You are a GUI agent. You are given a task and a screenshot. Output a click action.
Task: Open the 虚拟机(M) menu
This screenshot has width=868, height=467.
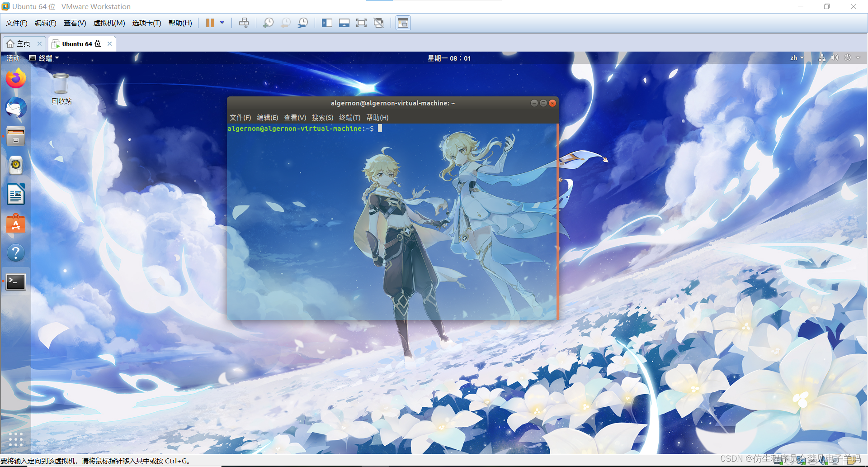point(109,23)
